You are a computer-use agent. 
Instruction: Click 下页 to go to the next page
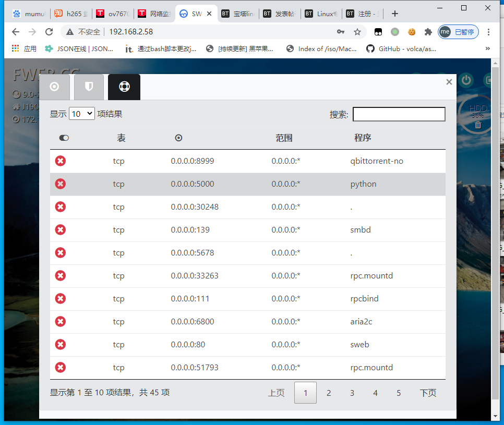coord(428,393)
